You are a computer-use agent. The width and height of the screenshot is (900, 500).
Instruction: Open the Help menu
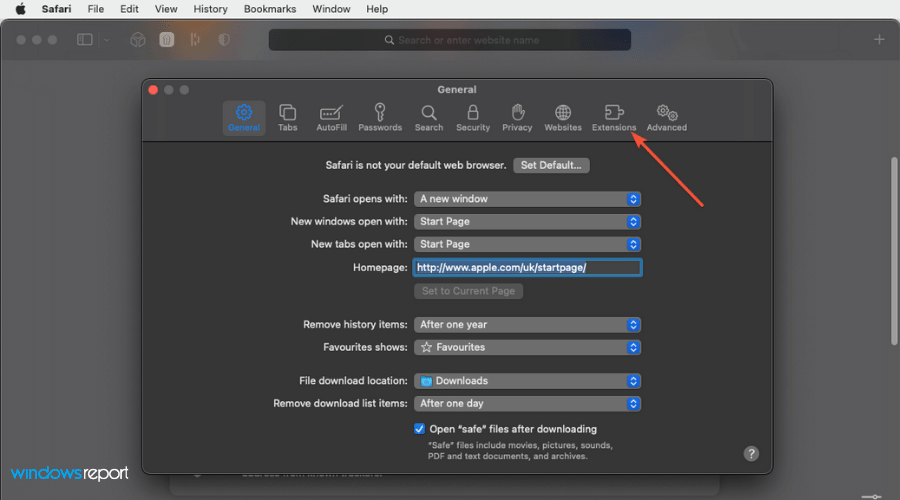pos(377,9)
